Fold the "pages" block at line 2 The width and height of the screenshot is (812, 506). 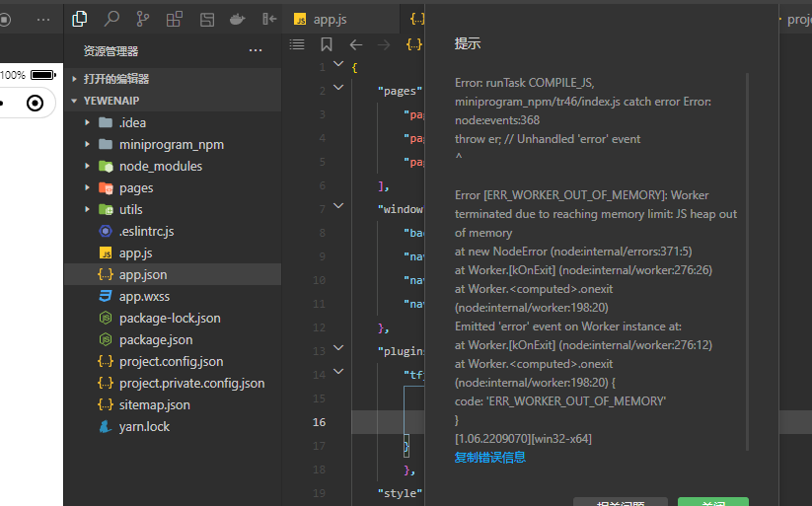pyautogui.click(x=338, y=88)
